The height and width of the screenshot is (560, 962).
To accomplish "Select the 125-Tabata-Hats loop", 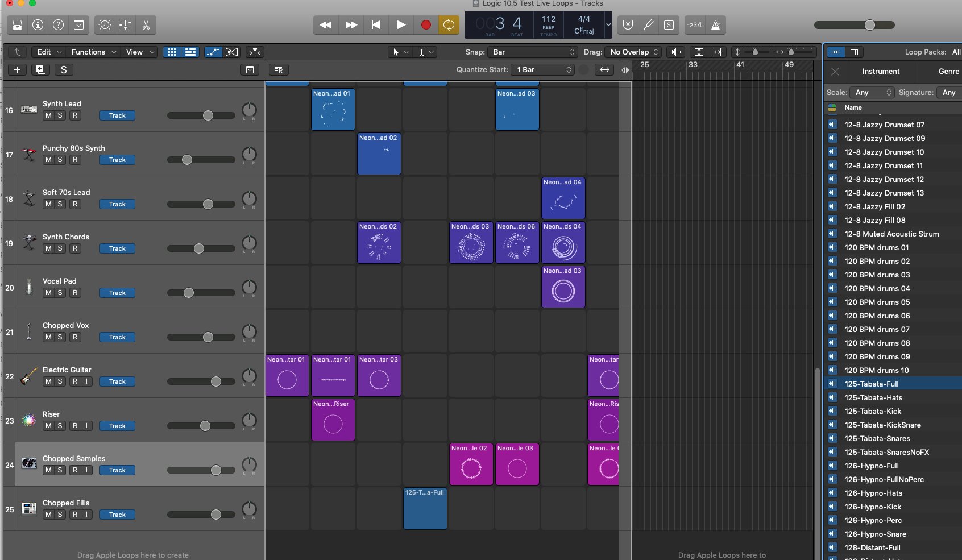I will click(x=873, y=397).
